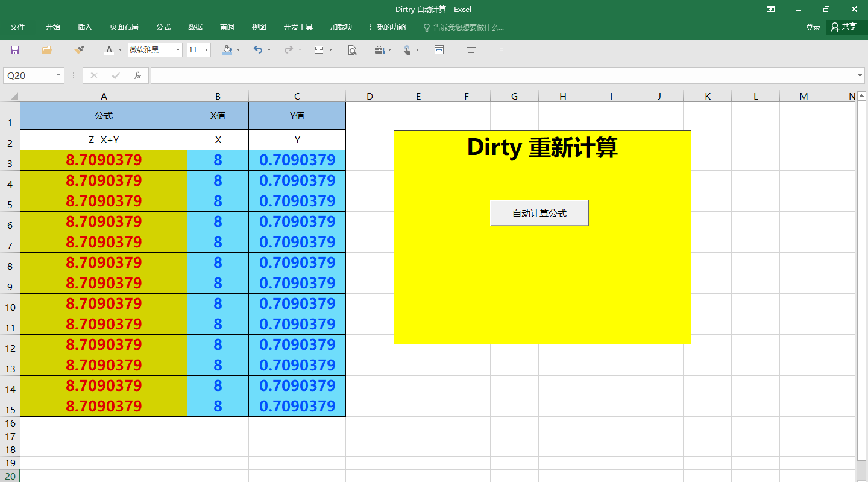Click the 登录 sign-in link

(x=813, y=27)
